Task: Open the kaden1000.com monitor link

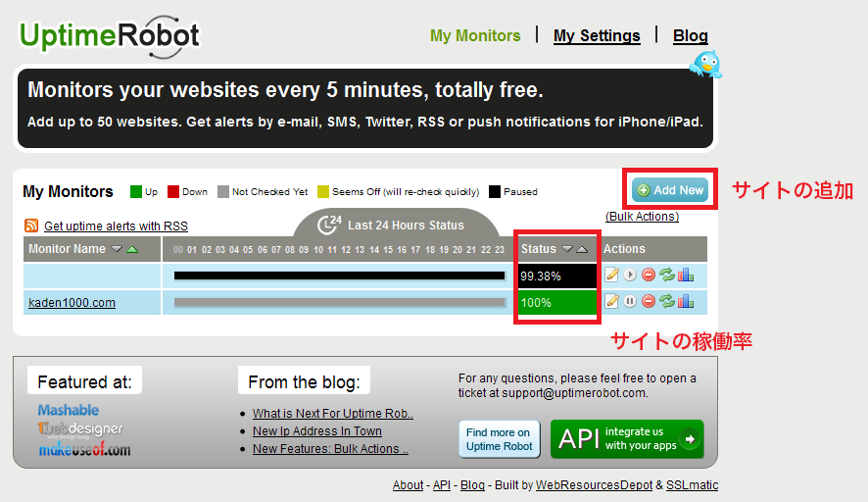Action: tap(72, 303)
